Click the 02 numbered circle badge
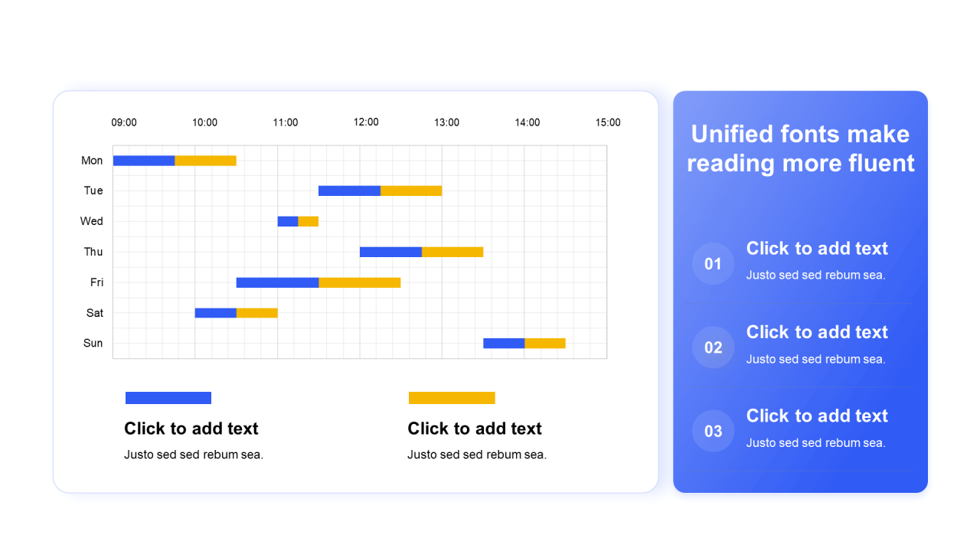Screen dimensions: 980x551 coord(713,347)
